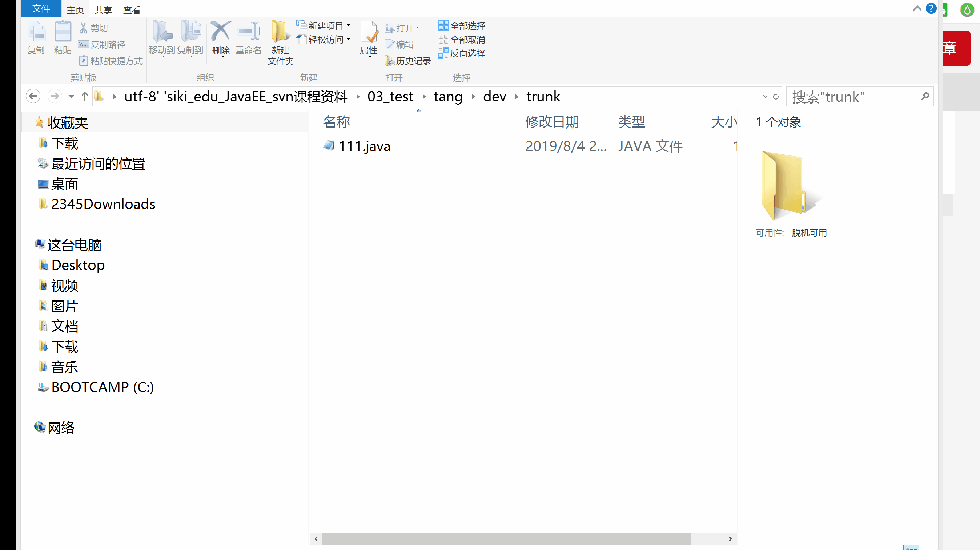Click the 03_test breadcrumb segment
The image size is (980, 550).
(x=390, y=97)
